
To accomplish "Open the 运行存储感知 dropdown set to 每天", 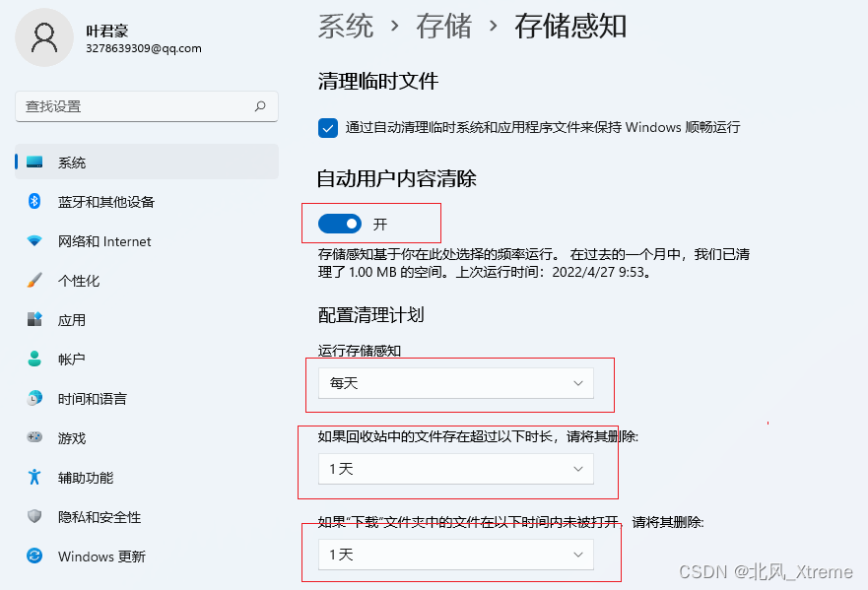I will [455, 383].
